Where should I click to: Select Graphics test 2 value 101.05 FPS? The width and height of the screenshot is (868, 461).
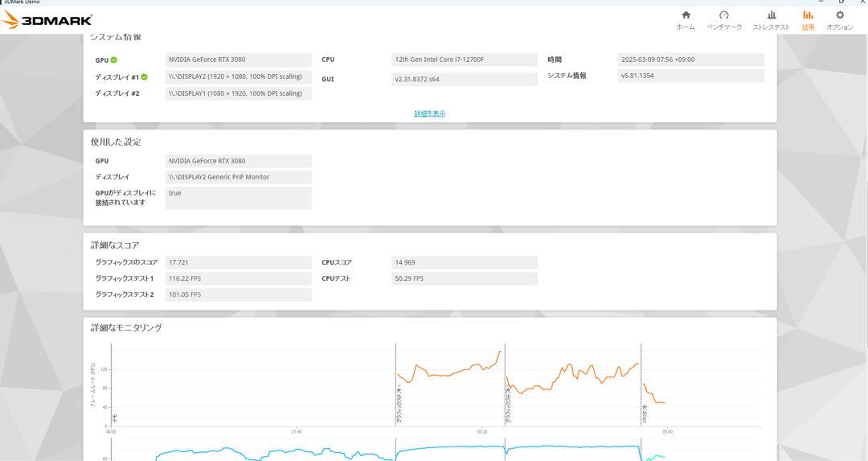pos(239,294)
